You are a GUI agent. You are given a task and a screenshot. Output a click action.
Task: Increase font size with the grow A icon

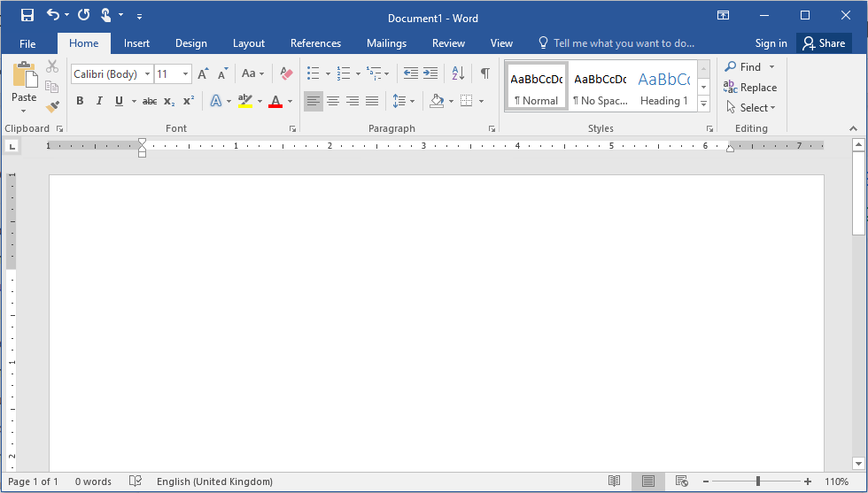coord(203,73)
